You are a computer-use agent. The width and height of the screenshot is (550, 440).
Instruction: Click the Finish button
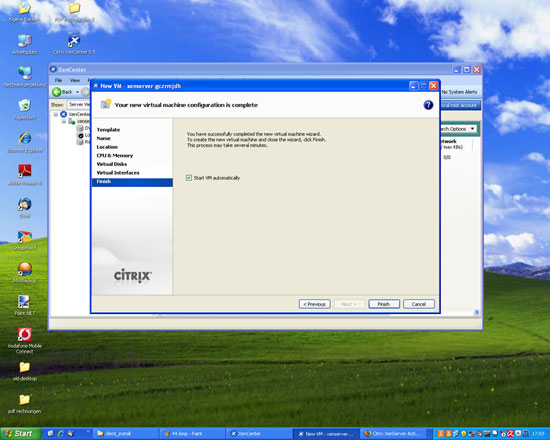point(384,304)
